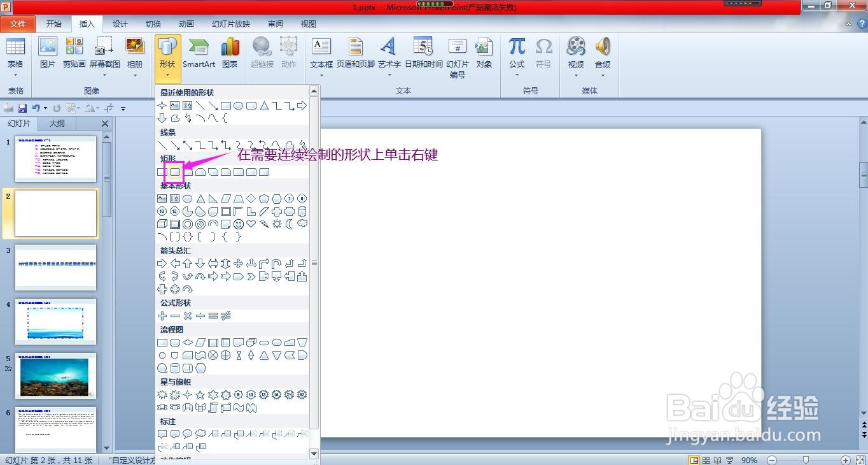Choose the donut ring shape
Viewport: 868px width, 465px height.
click(188, 224)
